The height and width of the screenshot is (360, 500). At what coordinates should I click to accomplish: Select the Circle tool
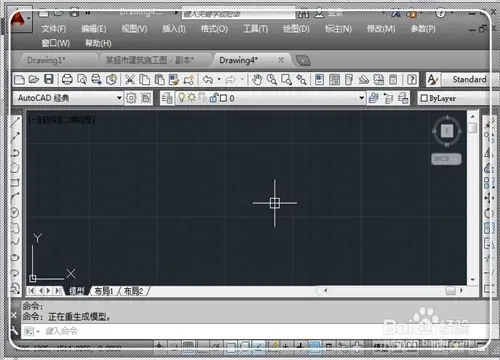pos(15,212)
